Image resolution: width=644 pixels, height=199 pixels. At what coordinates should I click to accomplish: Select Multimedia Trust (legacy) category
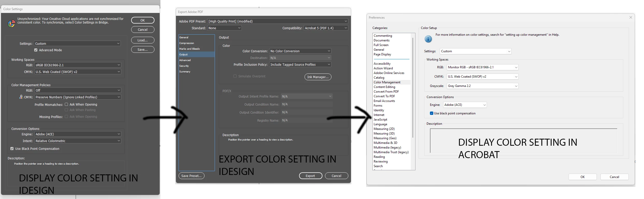(x=391, y=152)
